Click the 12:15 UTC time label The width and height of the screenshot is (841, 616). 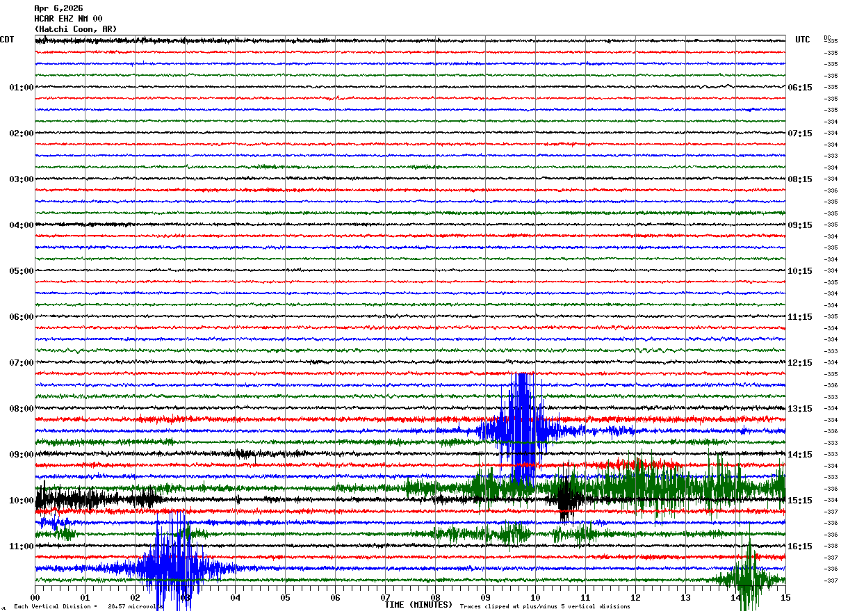pyautogui.click(x=800, y=363)
